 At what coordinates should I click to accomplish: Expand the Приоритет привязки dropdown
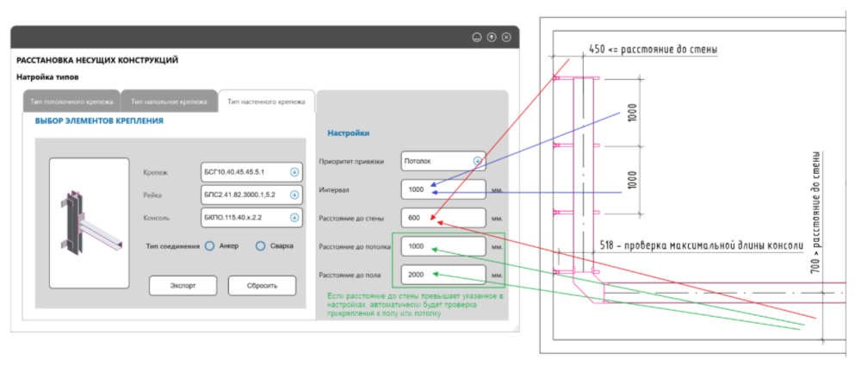click(x=443, y=161)
